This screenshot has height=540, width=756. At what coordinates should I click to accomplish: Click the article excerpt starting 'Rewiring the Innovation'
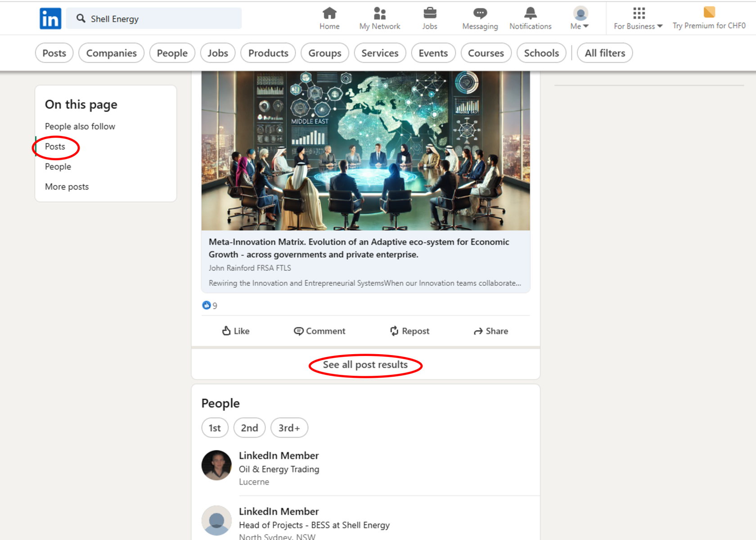click(365, 283)
